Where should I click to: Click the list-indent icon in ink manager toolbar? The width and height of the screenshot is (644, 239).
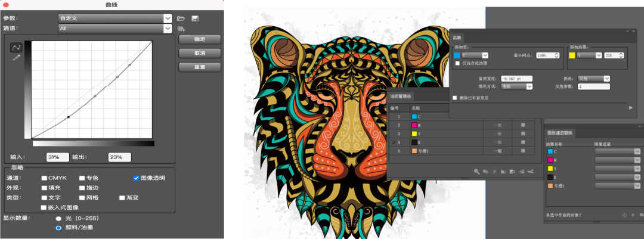click(x=521, y=171)
